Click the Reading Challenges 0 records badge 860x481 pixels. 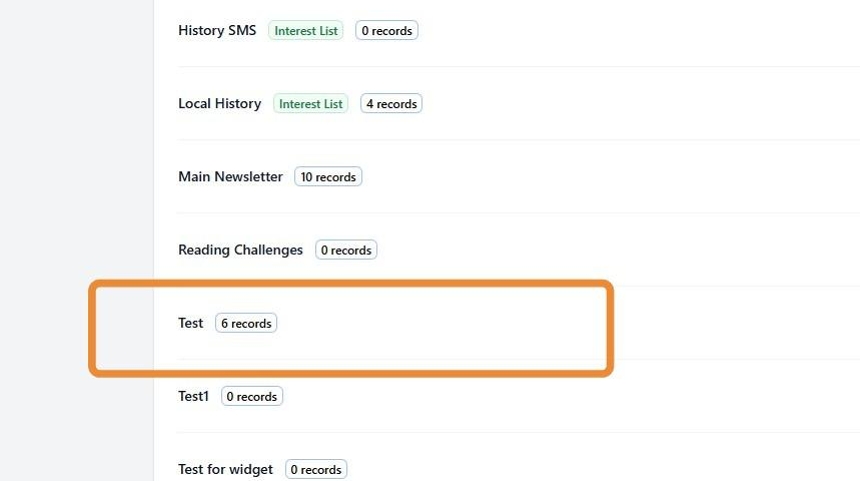[x=346, y=250]
